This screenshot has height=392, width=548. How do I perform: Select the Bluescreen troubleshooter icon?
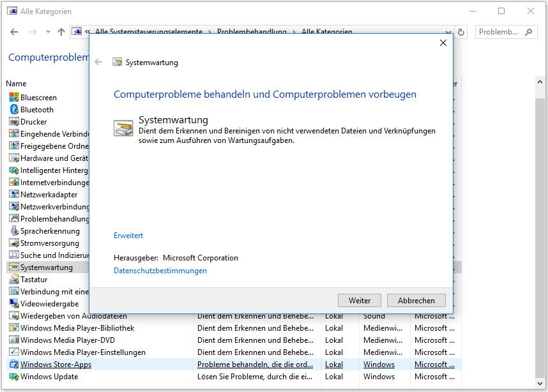pos(14,97)
